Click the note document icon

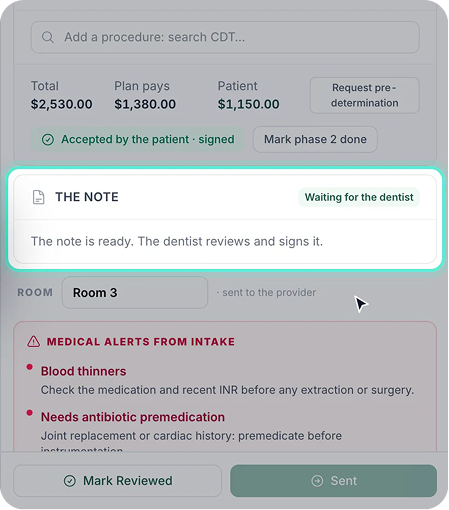point(38,197)
